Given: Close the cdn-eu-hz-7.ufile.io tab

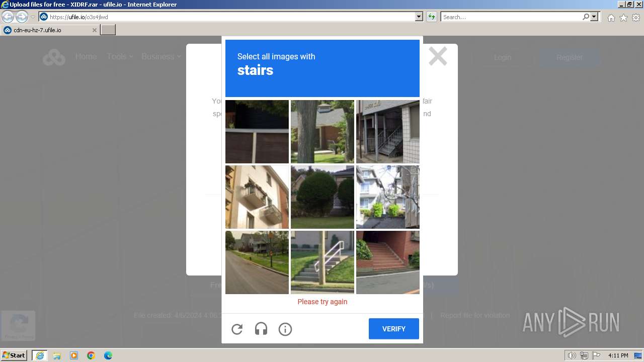Looking at the screenshot, I should (x=95, y=30).
